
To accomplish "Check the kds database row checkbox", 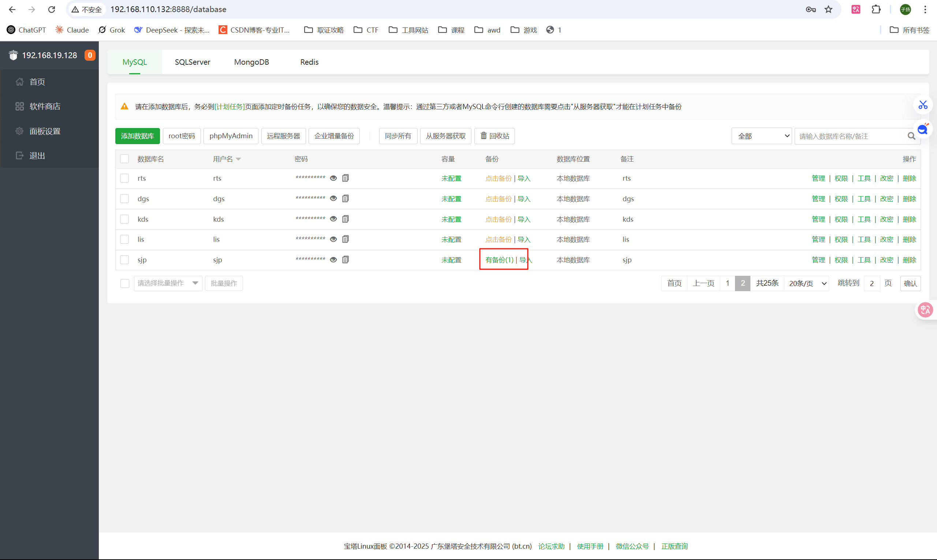I will pos(124,219).
